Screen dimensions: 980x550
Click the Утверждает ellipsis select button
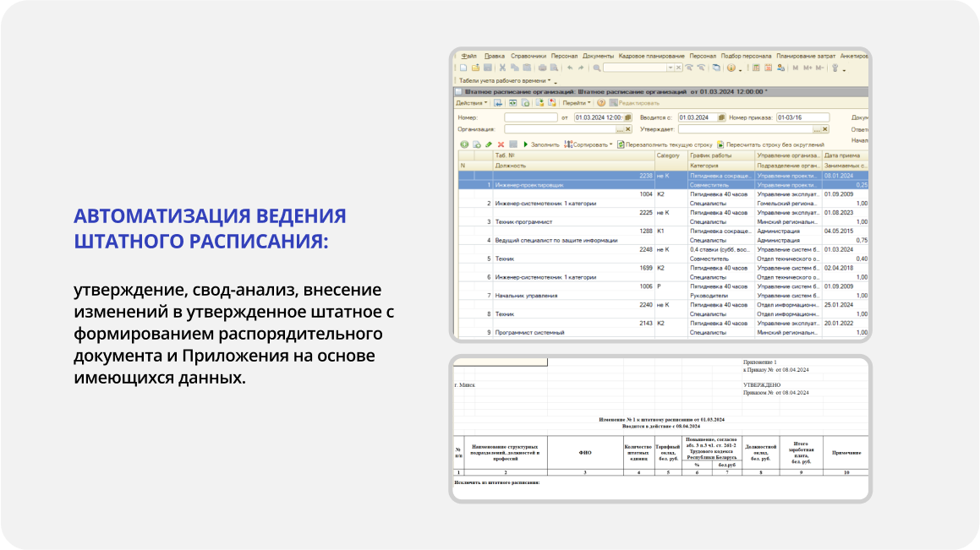click(817, 129)
